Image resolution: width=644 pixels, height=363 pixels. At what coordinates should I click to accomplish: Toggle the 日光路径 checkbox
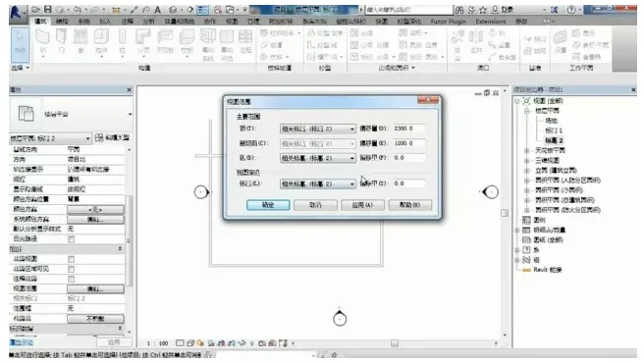71,239
